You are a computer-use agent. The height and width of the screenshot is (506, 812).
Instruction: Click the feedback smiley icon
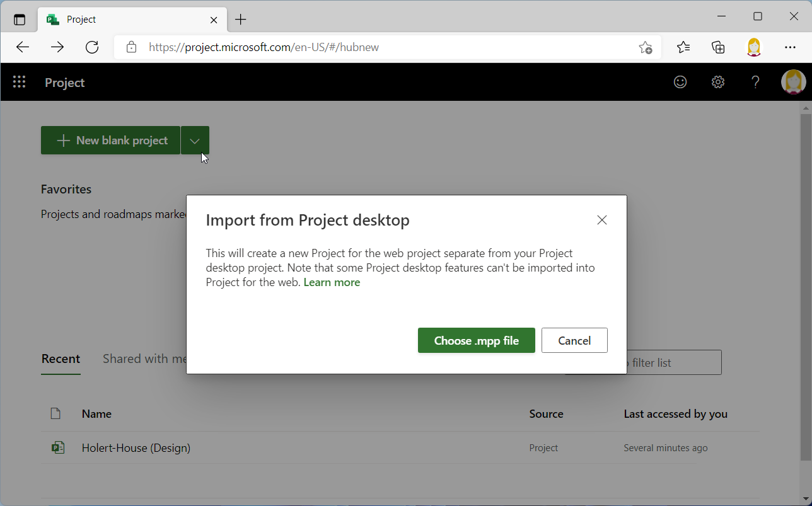pyautogui.click(x=680, y=82)
